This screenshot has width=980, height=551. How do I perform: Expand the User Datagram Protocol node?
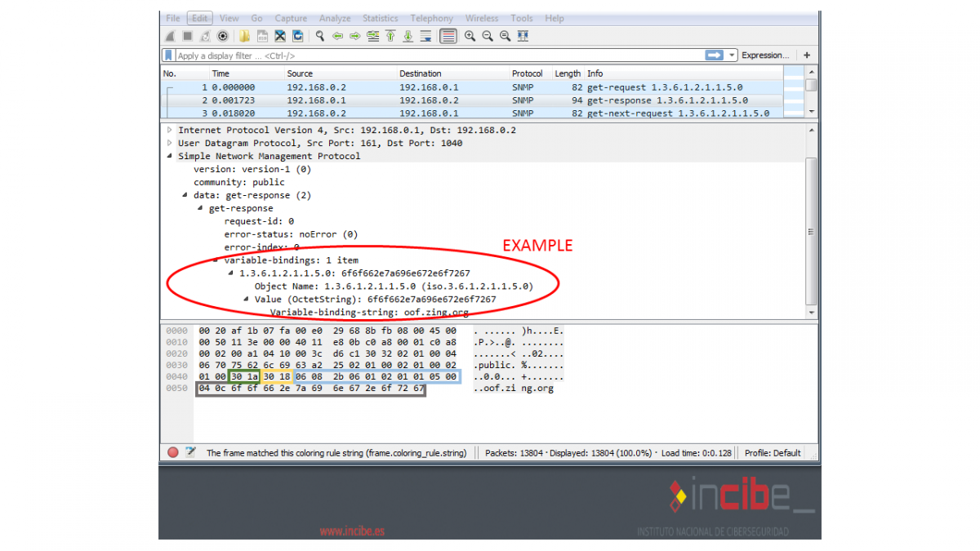click(x=170, y=143)
